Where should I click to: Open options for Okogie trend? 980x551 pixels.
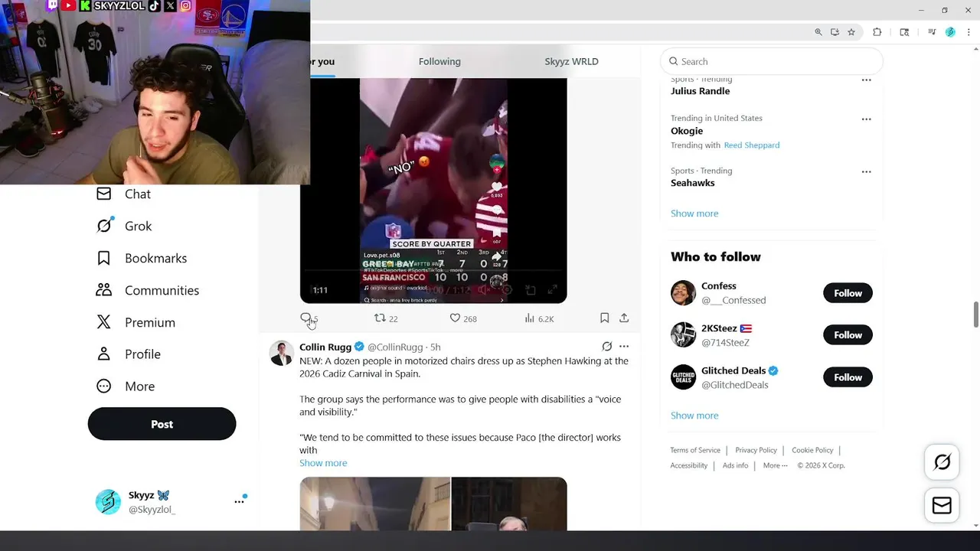click(x=866, y=119)
